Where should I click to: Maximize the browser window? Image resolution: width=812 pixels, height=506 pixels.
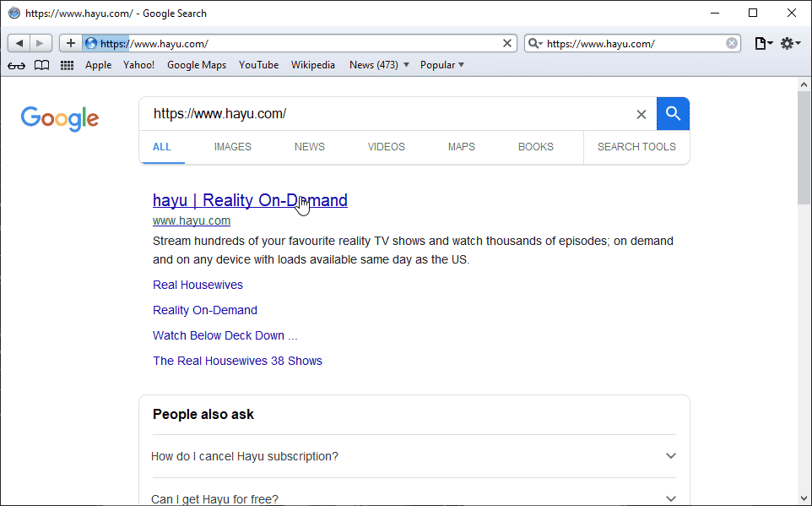(753, 13)
